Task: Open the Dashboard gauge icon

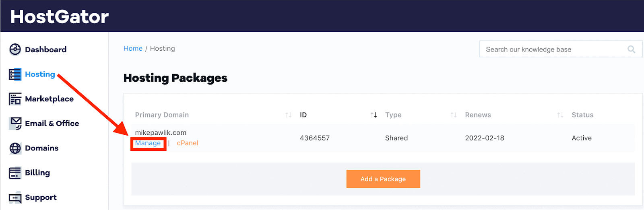Action: coord(15,49)
